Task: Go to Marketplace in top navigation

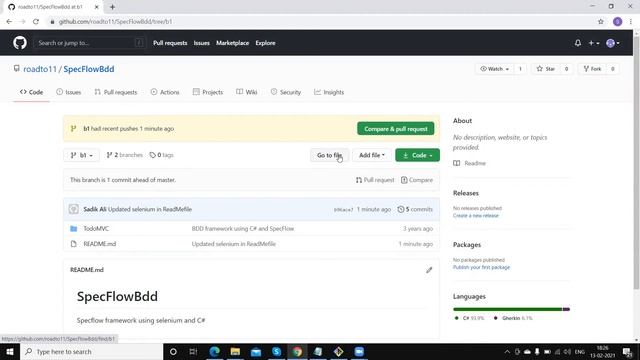Action: click(x=232, y=43)
